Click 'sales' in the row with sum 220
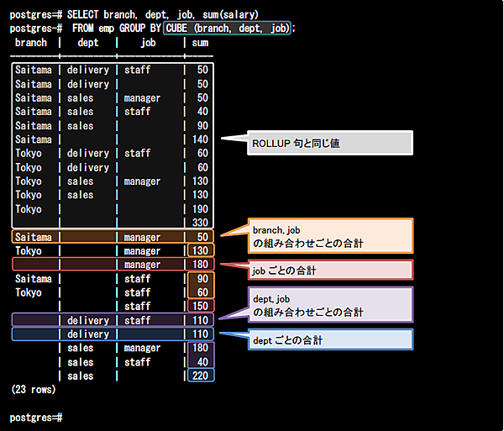Image resolution: width=504 pixels, height=431 pixels. (x=81, y=376)
